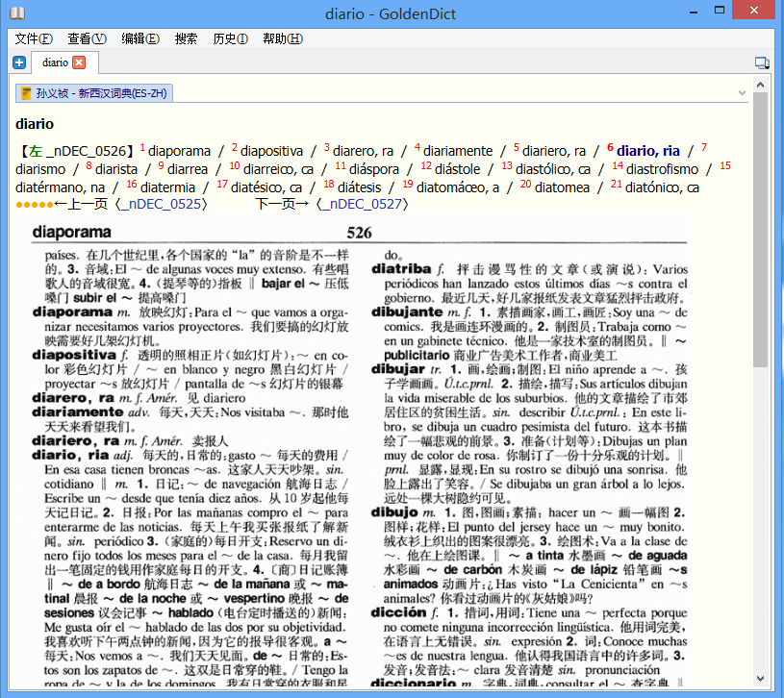The width and height of the screenshot is (784, 698).
Task: Click the article headword diario
Action: 35,124
